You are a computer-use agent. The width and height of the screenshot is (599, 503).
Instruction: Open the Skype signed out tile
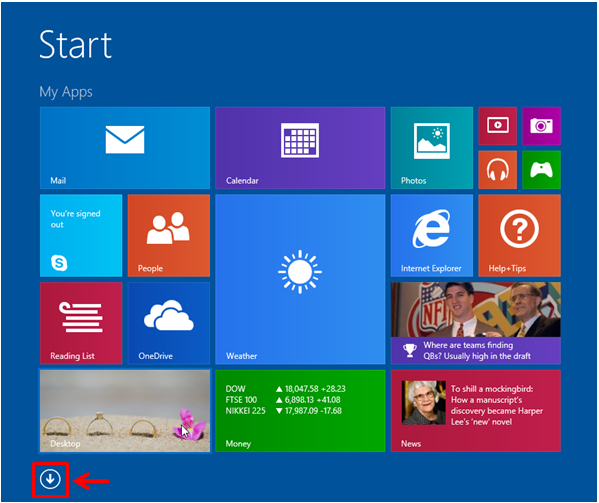[x=81, y=236]
